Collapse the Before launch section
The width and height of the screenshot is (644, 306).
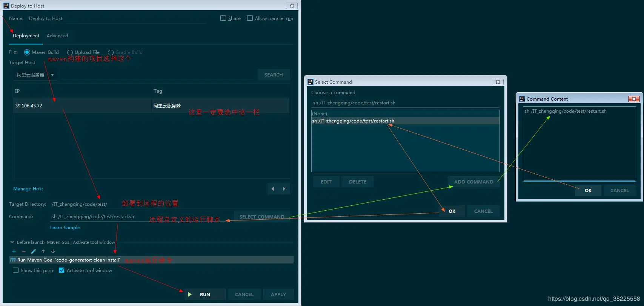point(12,242)
